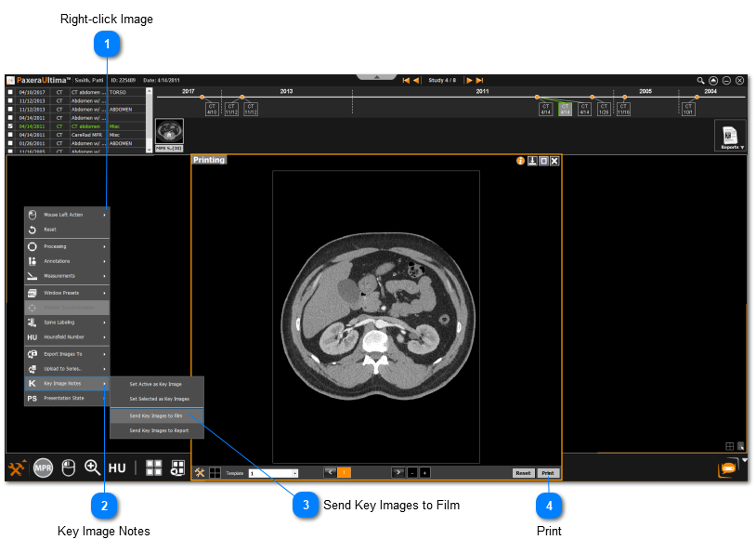
Task: Open the viewport layout grid icon
Action: coord(154,467)
